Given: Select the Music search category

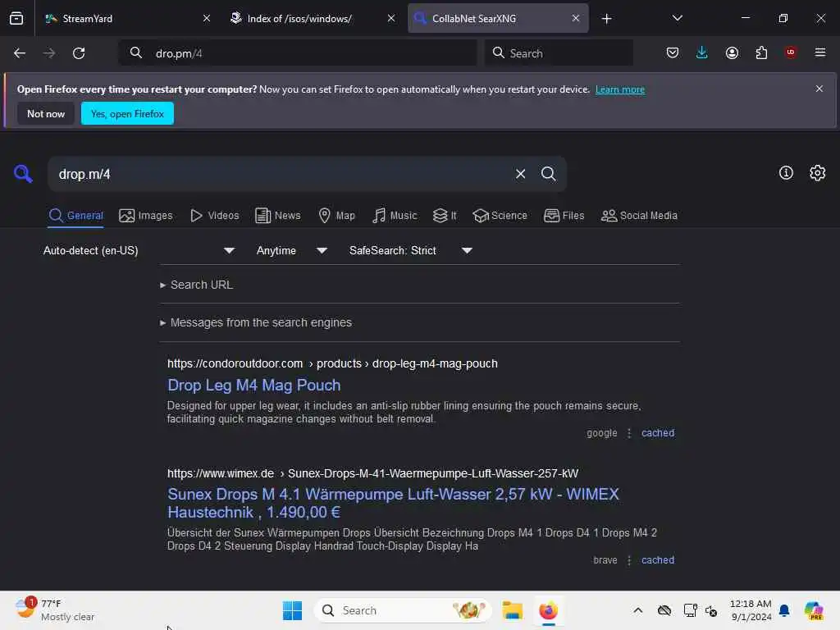Looking at the screenshot, I should pyautogui.click(x=395, y=216).
